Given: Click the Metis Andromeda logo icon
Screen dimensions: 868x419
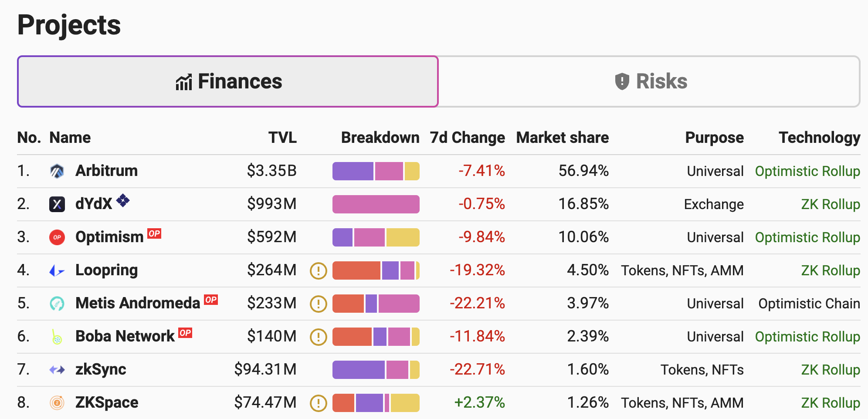Looking at the screenshot, I should click(x=57, y=304).
